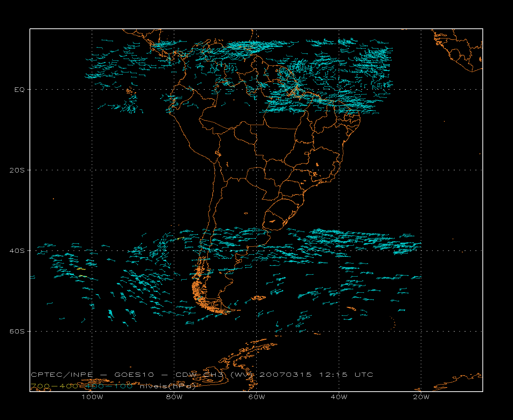
Task: Click the GOES10 satellite label
Action: click(134, 374)
